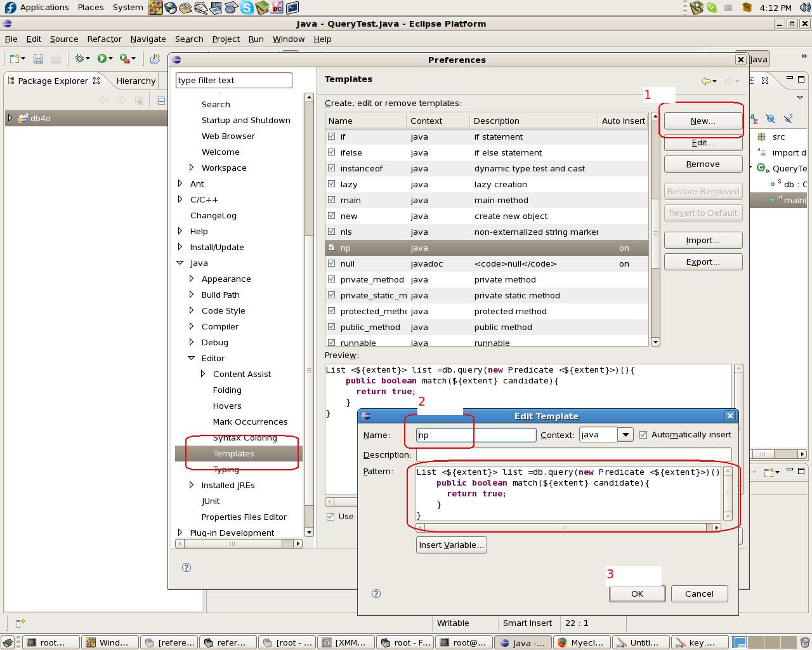This screenshot has width=812, height=650.
Task: Toggle the 'np' template checkbox
Action: pyautogui.click(x=331, y=248)
